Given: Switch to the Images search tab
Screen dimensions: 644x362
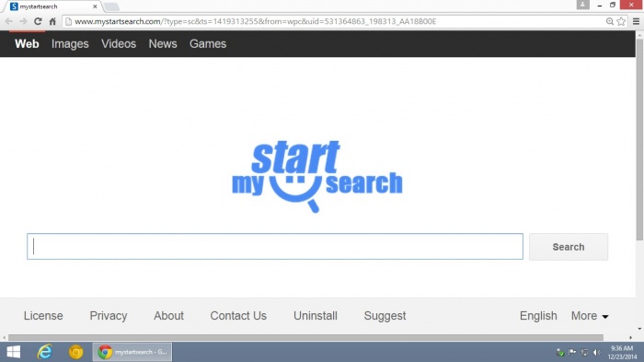Looking at the screenshot, I should tap(70, 43).
